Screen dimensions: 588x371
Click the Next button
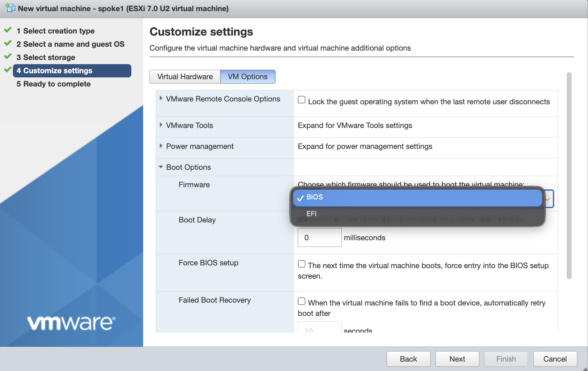point(457,359)
